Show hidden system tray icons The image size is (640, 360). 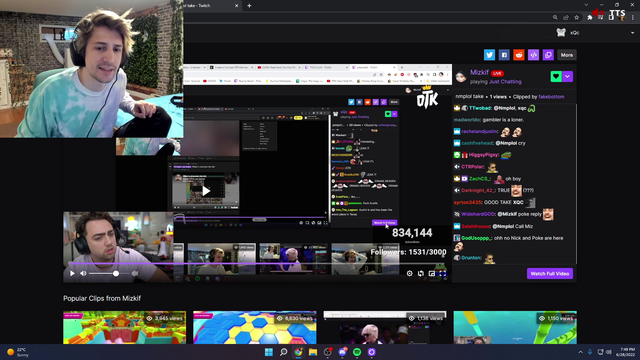tap(580, 352)
